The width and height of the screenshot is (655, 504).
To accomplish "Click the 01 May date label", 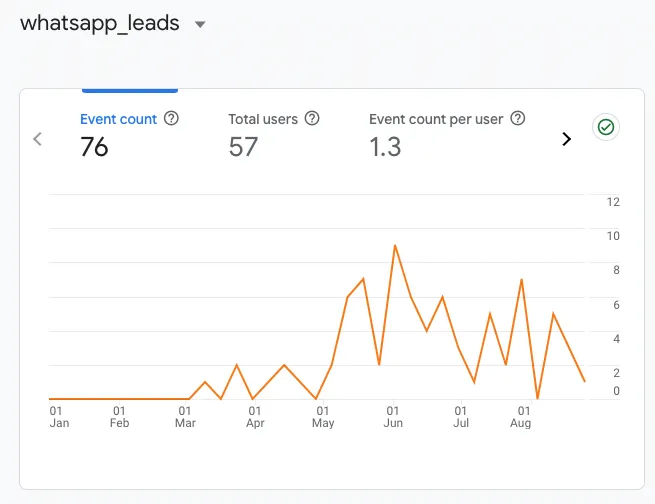I will coord(323,416).
